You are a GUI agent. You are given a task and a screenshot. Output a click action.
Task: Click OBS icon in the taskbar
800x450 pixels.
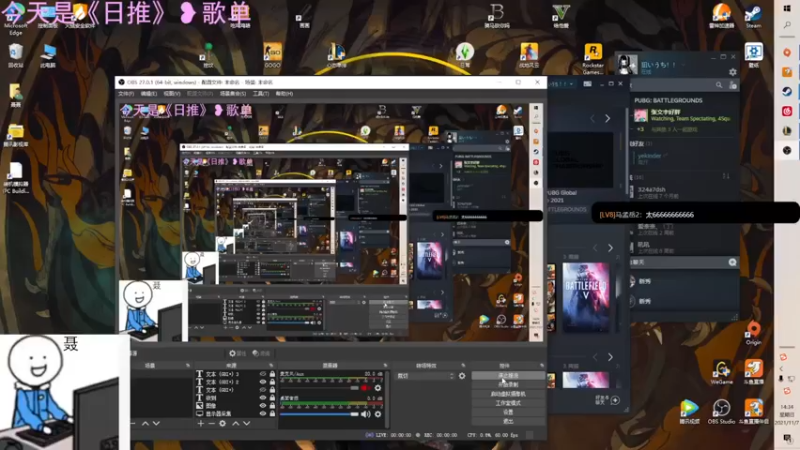787,150
